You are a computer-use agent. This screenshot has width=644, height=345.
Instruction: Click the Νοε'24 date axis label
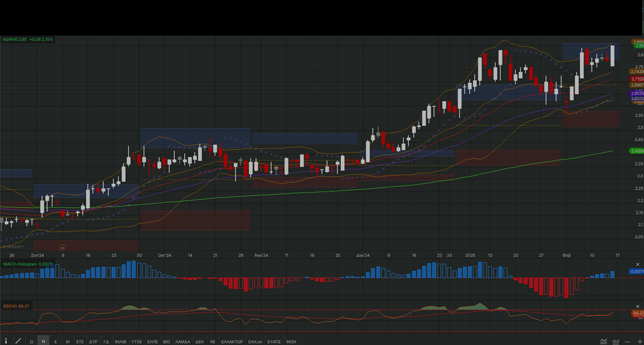[261, 255]
